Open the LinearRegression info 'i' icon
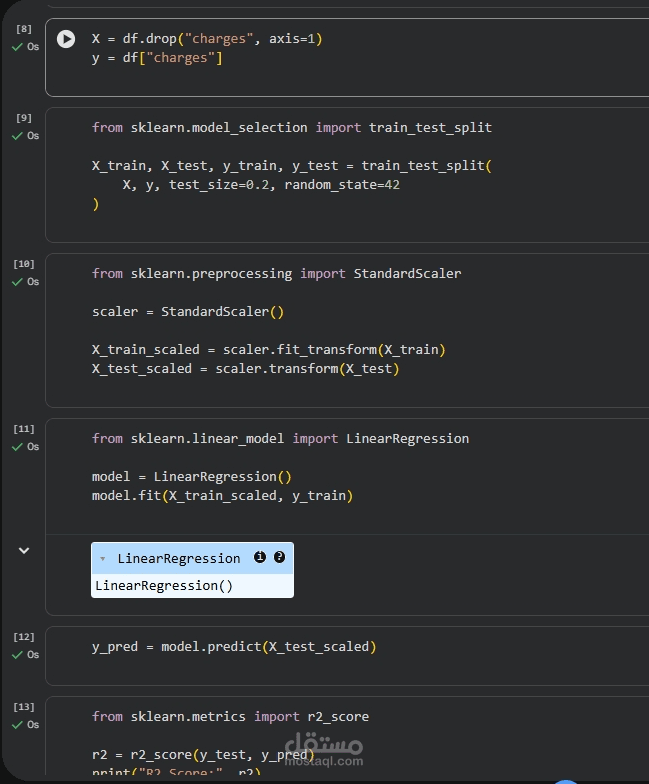Image resolution: width=649 pixels, height=784 pixels. pyautogui.click(x=260, y=557)
